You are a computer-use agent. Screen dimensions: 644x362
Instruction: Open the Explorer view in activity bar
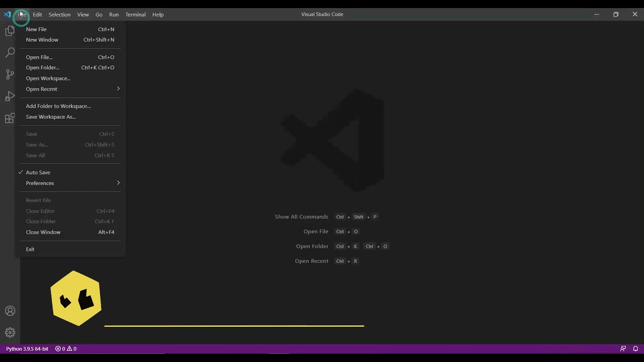10,31
